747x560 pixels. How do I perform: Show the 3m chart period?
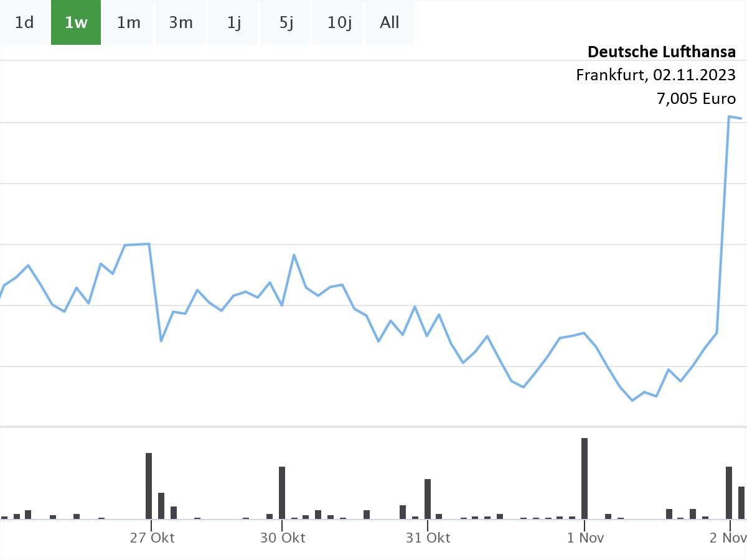click(x=181, y=23)
